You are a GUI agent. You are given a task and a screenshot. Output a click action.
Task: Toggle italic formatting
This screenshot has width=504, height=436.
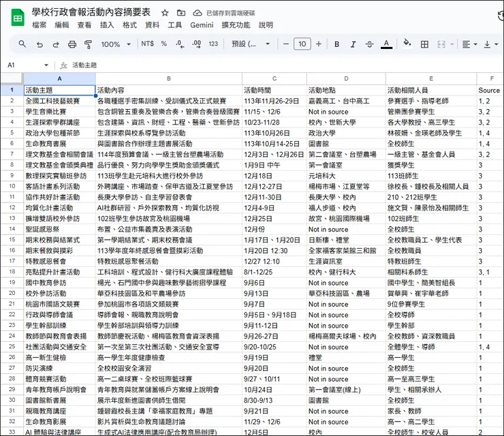pyautogui.click(x=353, y=44)
